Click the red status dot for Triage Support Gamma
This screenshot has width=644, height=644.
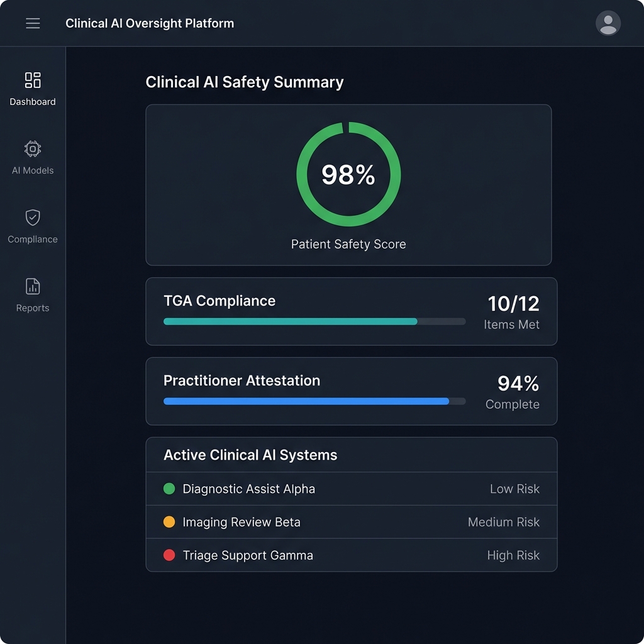tap(169, 555)
